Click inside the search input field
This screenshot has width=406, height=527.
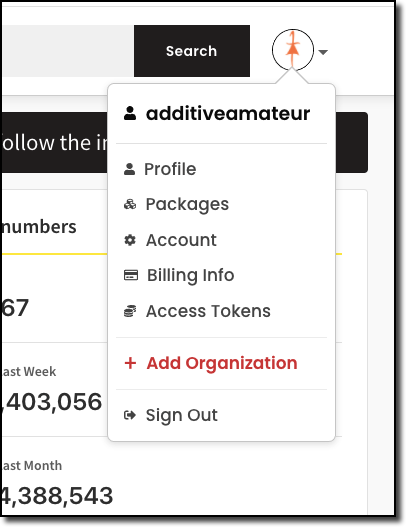pos(68,51)
